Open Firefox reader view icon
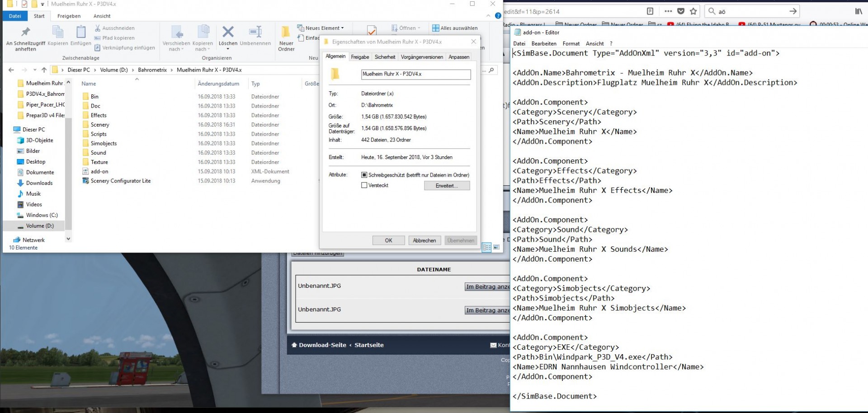Viewport: 868px width, 413px height. 650,11
